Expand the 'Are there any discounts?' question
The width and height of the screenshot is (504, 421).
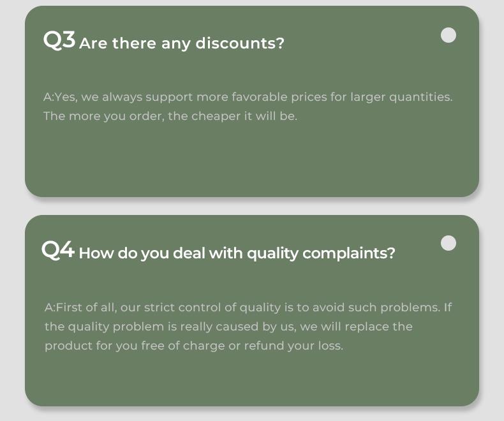click(x=181, y=43)
